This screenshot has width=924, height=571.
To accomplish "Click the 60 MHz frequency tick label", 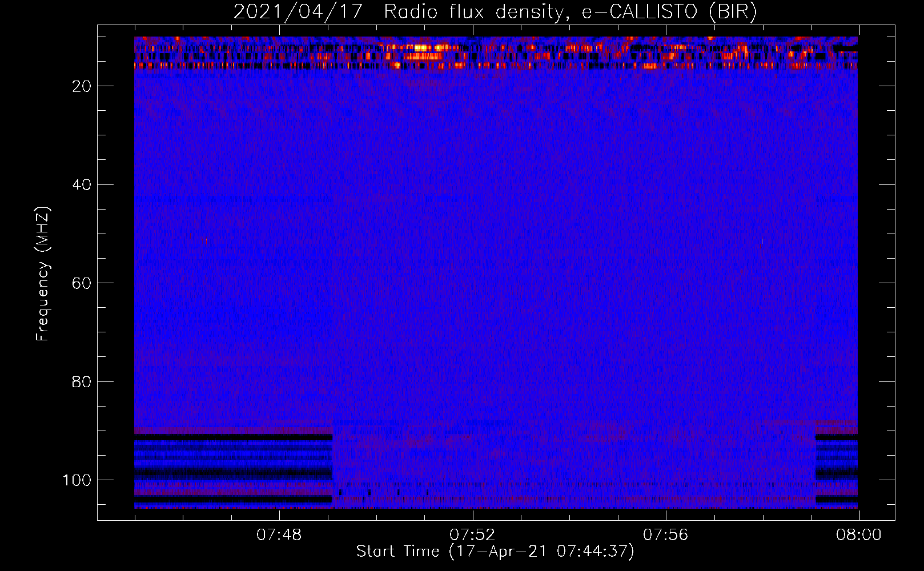I will pyautogui.click(x=82, y=283).
